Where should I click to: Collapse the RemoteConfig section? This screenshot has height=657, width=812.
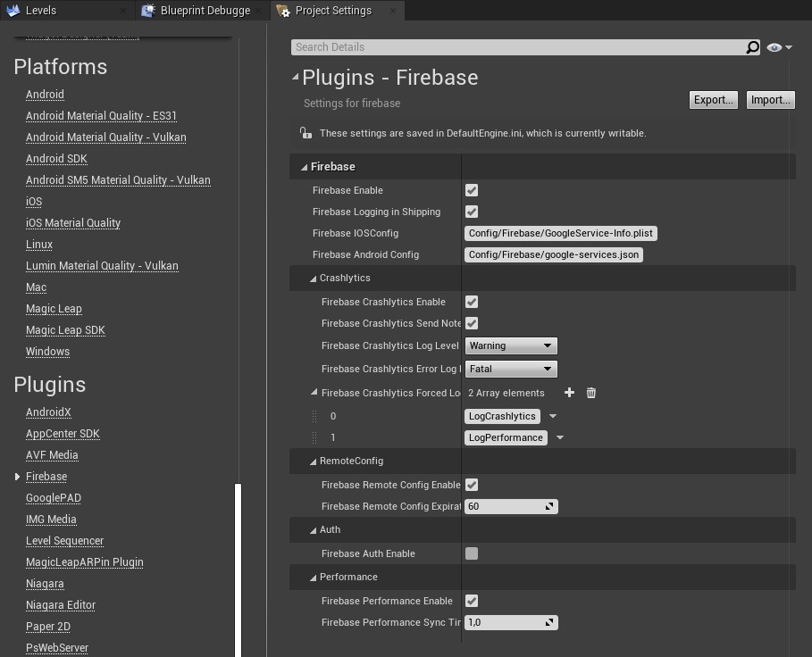[x=313, y=462]
